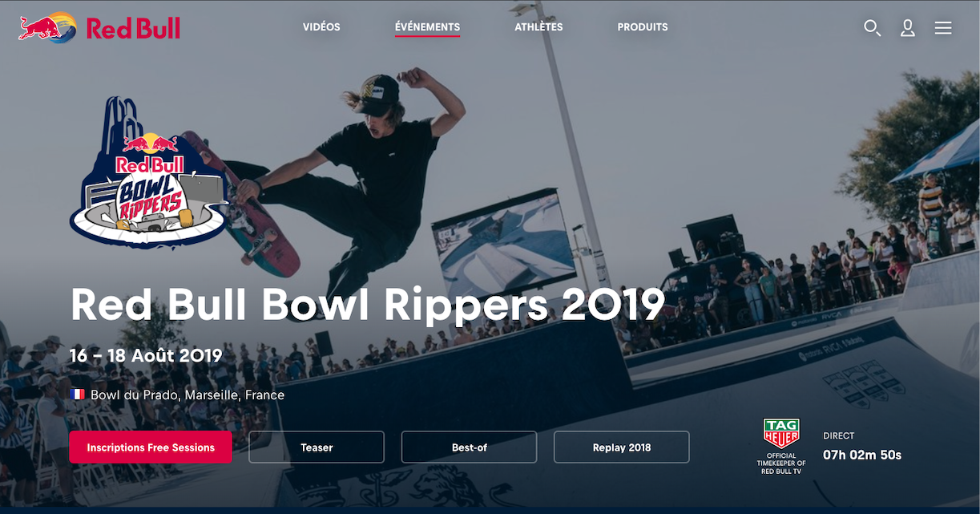Image resolution: width=980 pixels, height=514 pixels.
Task: Play the Teaser video button
Action: [x=317, y=447]
